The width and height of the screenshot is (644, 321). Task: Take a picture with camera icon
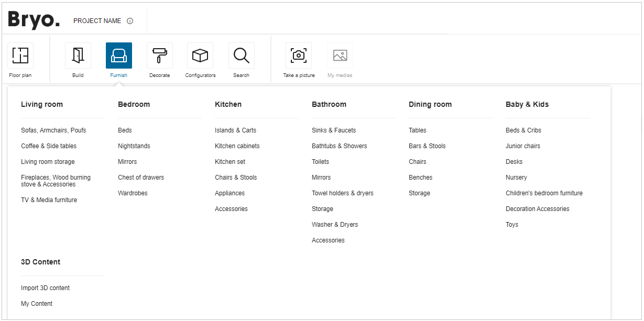[299, 56]
